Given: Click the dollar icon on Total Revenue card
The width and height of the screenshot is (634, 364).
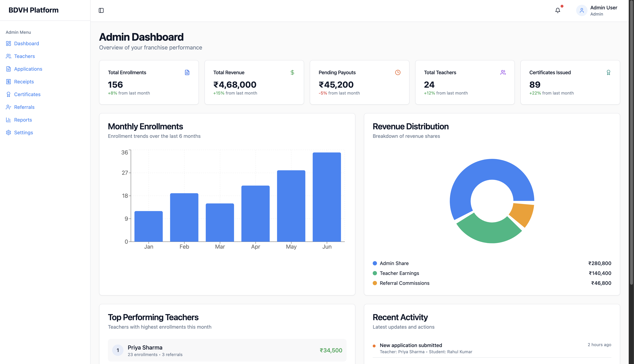Looking at the screenshot, I should coord(292,72).
